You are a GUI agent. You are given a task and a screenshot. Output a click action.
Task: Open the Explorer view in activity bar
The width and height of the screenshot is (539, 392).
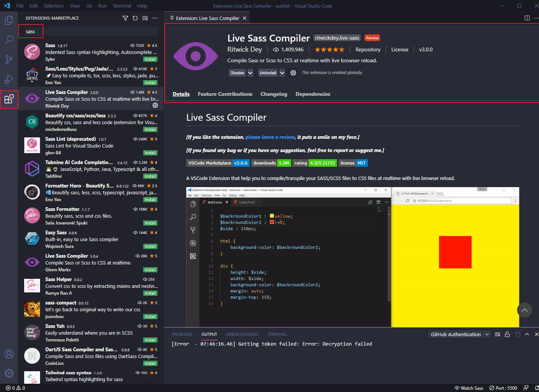pyautogui.click(x=9, y=20)
